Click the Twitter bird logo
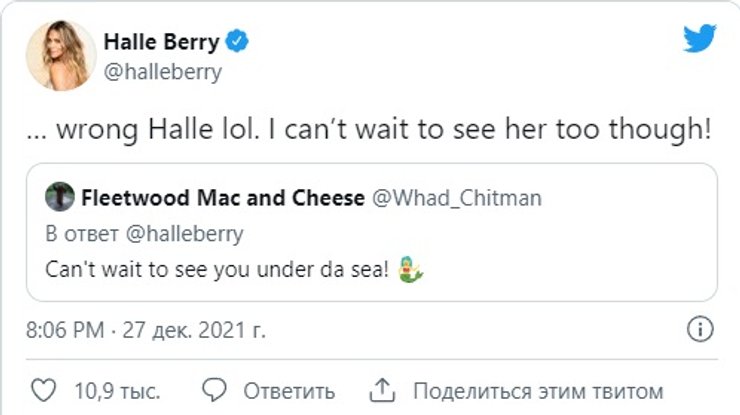740x415 pixels. tap(699, 38)
